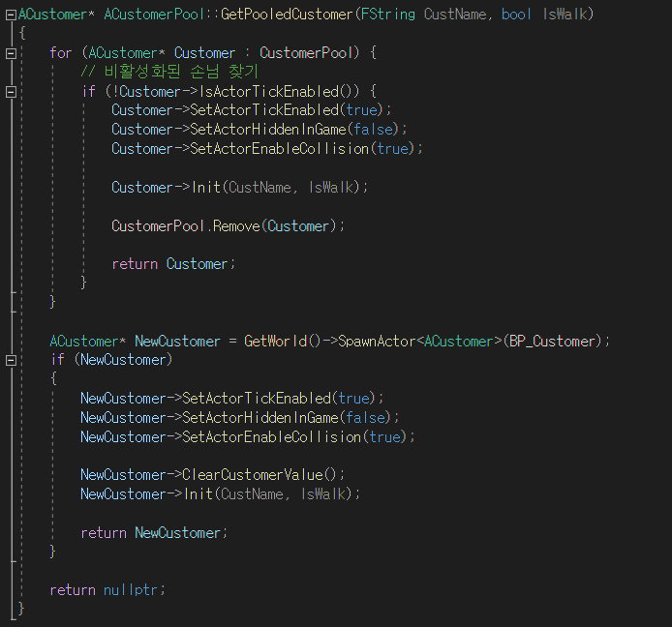The width and height of the screenshot is (672, 627).
Task: Click GetWorld() call
Action: coord(283,342)
